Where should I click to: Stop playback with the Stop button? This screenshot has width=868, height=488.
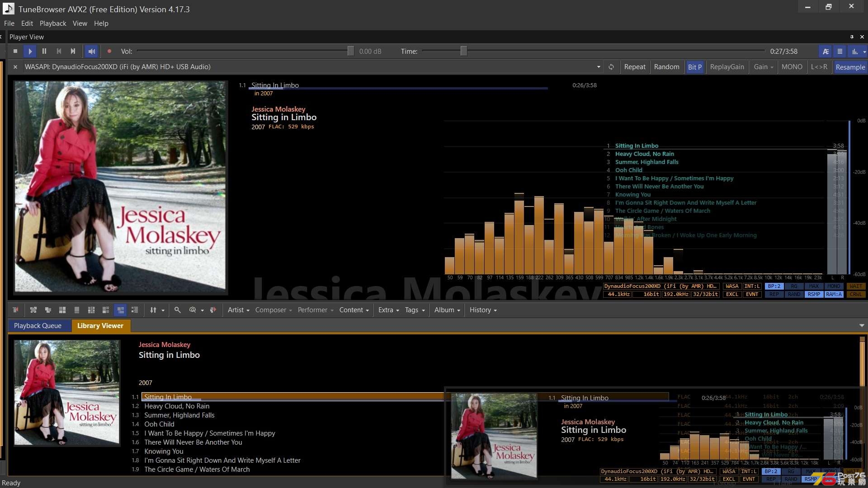point(15,52)
